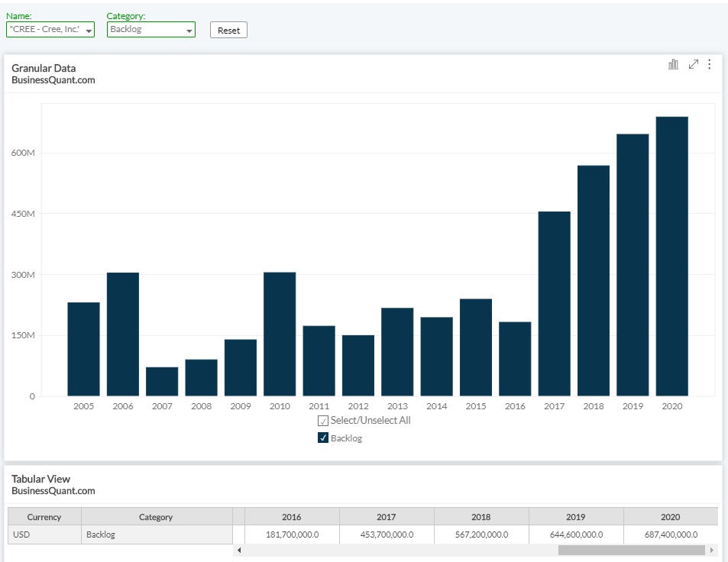728x562 pixels.
Task: Click the 150M y-axis label
Action: pos(23,335)
